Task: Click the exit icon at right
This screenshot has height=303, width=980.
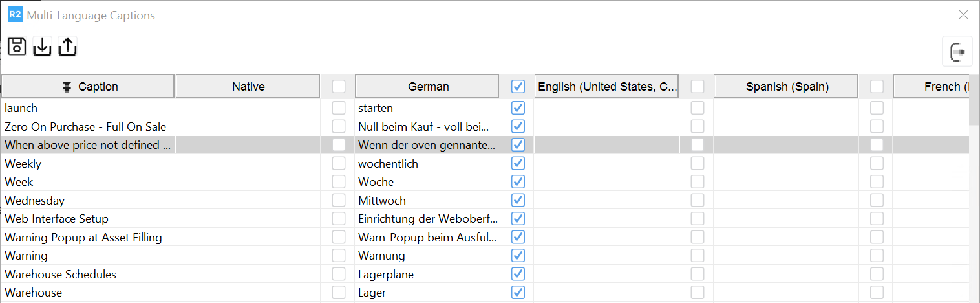Action: click(x=957, y=52)
